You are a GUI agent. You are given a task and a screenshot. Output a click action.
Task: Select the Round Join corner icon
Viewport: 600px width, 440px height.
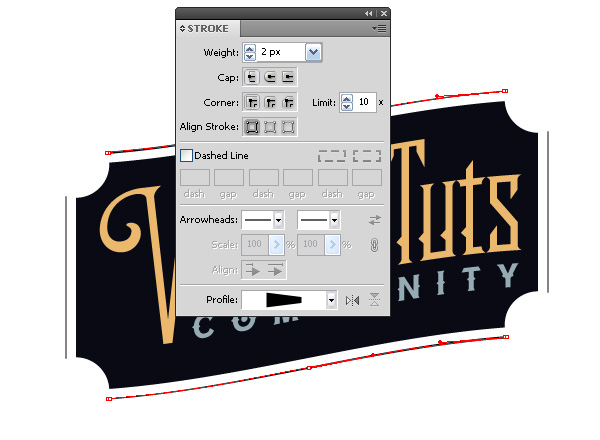270,102
